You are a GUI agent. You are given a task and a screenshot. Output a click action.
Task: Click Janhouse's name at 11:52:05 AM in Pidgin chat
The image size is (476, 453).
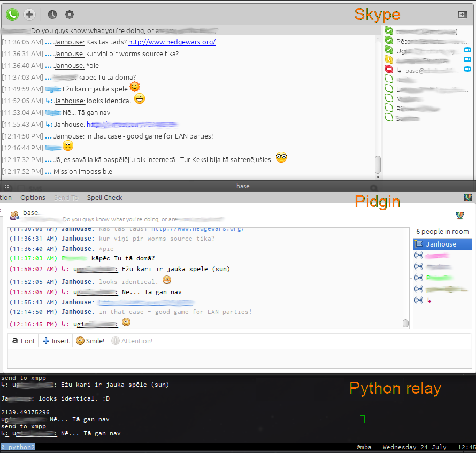76,282
